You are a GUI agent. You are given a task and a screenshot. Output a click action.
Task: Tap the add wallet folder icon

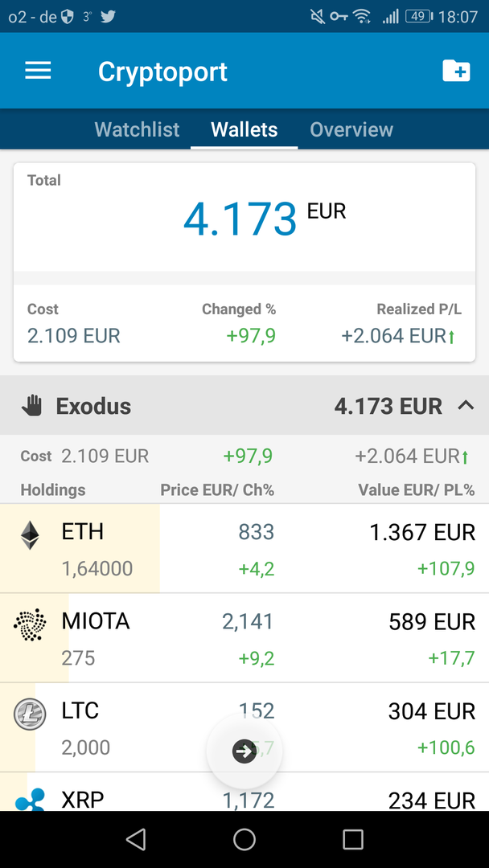(x=456, y=71)
